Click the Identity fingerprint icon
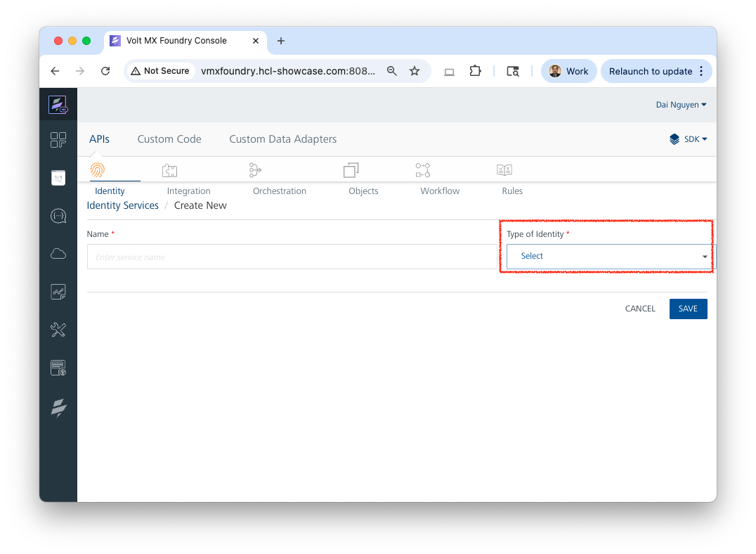Viewport: 756px width, 554px height. pos(98,170)
